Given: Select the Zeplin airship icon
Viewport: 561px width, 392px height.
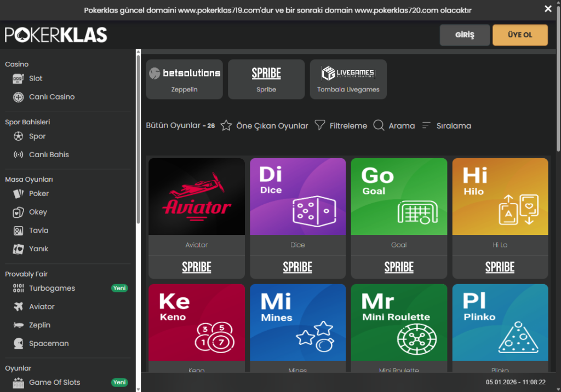Looking at the screenshot, I should click(19, 325).
